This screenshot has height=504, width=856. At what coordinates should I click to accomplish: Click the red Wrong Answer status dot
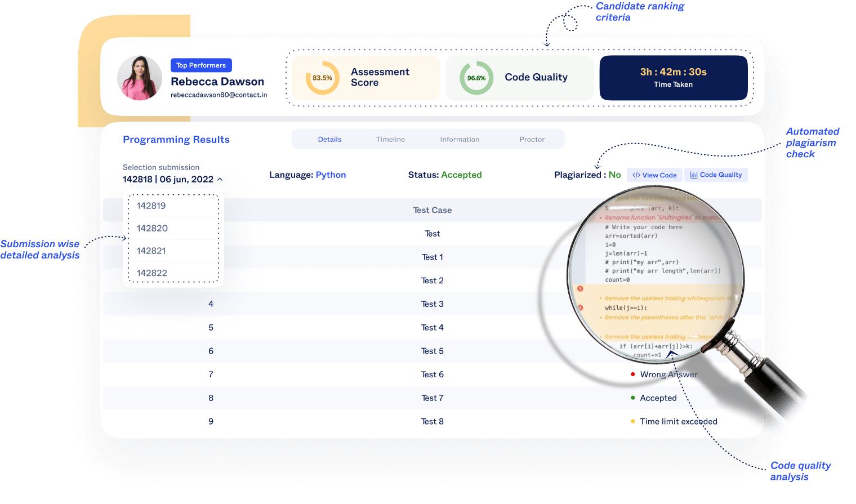(x=633, y=374)
